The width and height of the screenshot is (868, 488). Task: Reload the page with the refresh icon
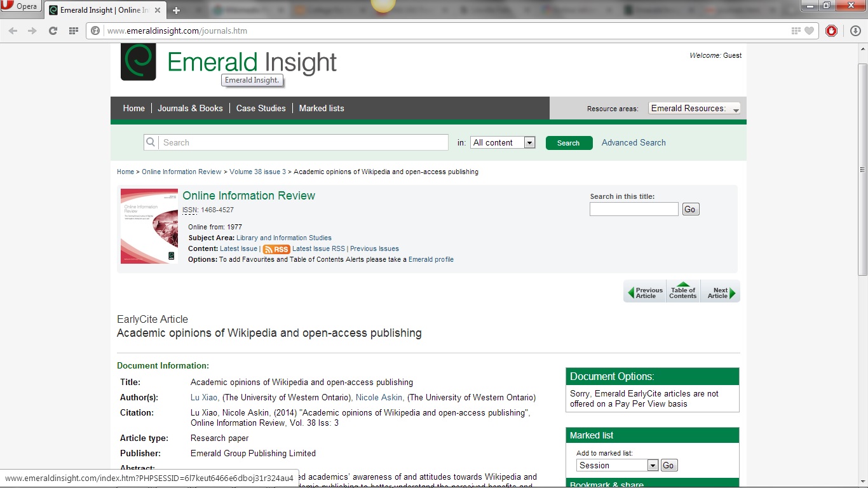pos(53,30)
